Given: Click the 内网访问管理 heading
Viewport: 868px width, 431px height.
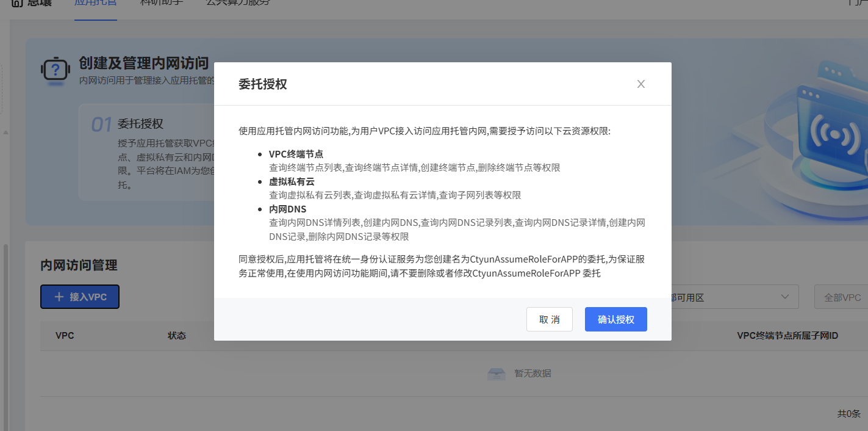Looking at the screenshot, I should (79, 265).
